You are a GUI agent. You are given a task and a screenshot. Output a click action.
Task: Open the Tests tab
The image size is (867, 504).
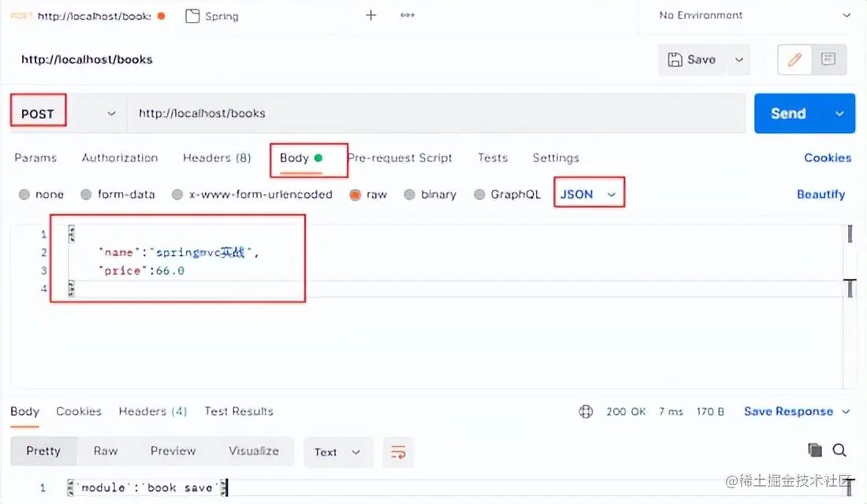pos(493,158)
